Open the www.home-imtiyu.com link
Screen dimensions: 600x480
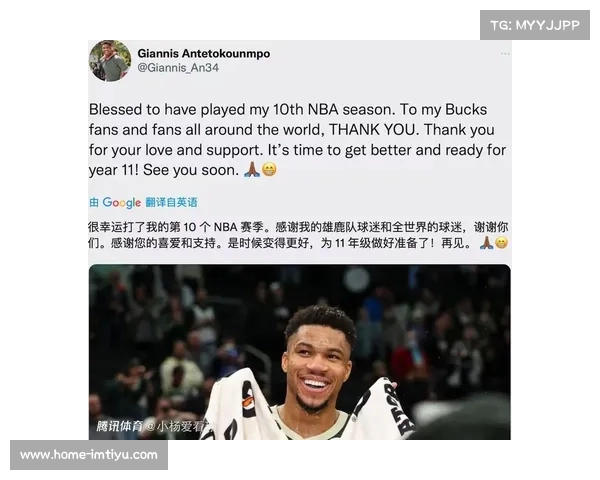[89, 455]
